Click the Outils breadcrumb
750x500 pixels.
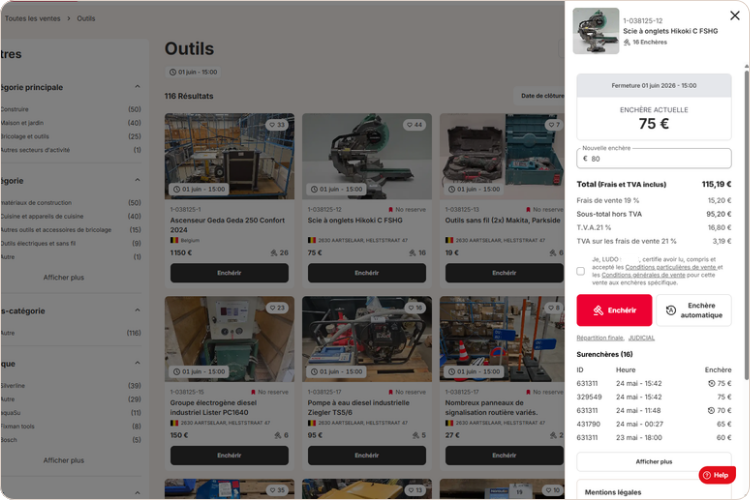[x=86, y=18]
